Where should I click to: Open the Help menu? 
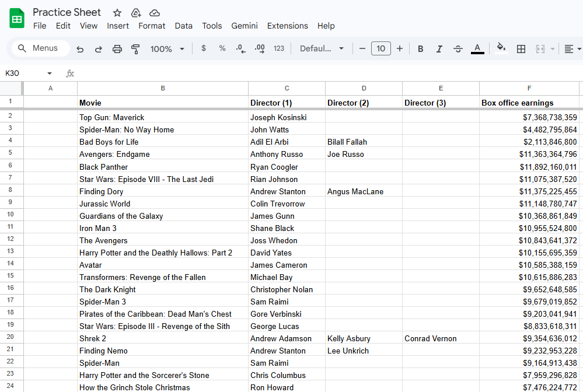[326, 26]
